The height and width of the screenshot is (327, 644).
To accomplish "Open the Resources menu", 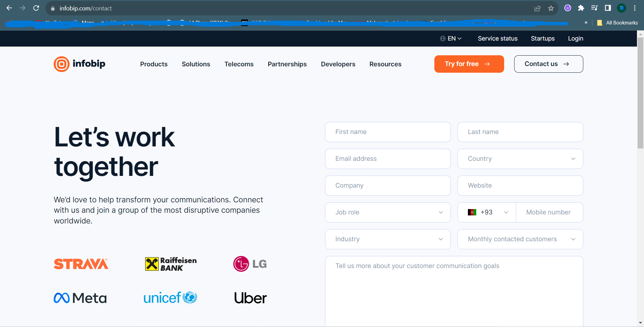I will coord(385,64).
